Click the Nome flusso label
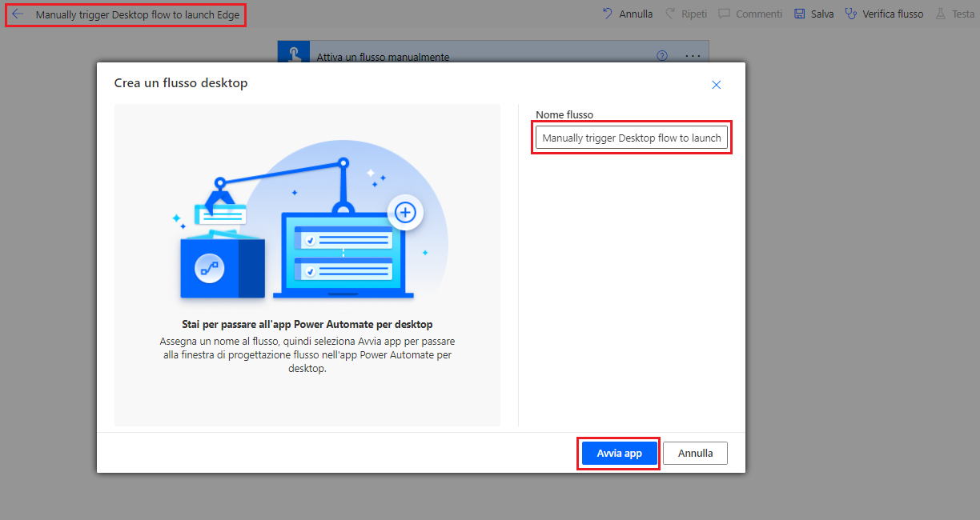The width and height of the screenshot is (980, 520). 564,114
